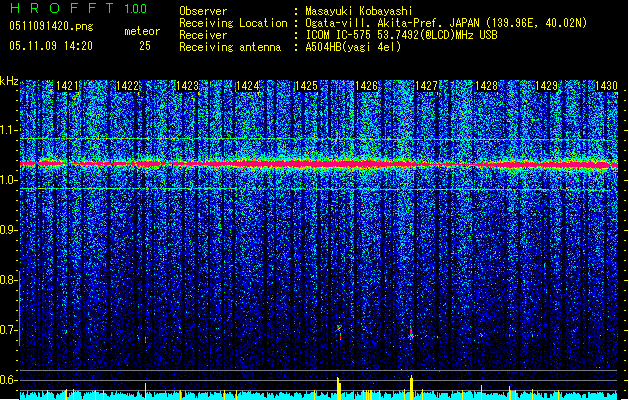The width and height of the screenshot is (629, 400).
Task: Select the 0.6 kHz axis label
Action: point(9,380)
